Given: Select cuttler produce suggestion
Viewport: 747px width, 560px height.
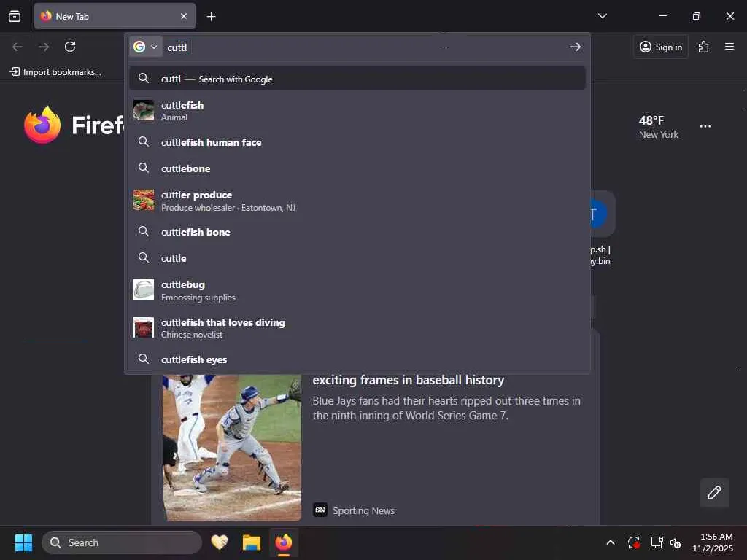Looking at the screenshot, I should point(357,201).
